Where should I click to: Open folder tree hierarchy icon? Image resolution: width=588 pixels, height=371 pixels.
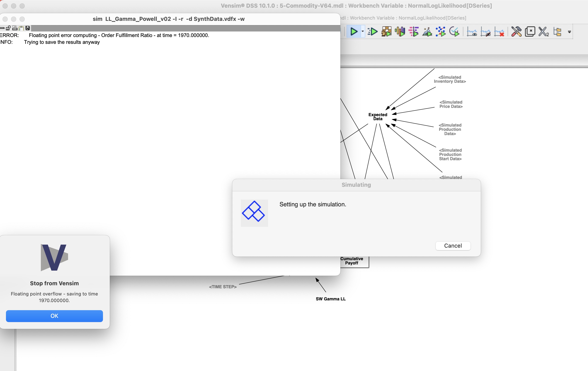[x=558, y=32]
